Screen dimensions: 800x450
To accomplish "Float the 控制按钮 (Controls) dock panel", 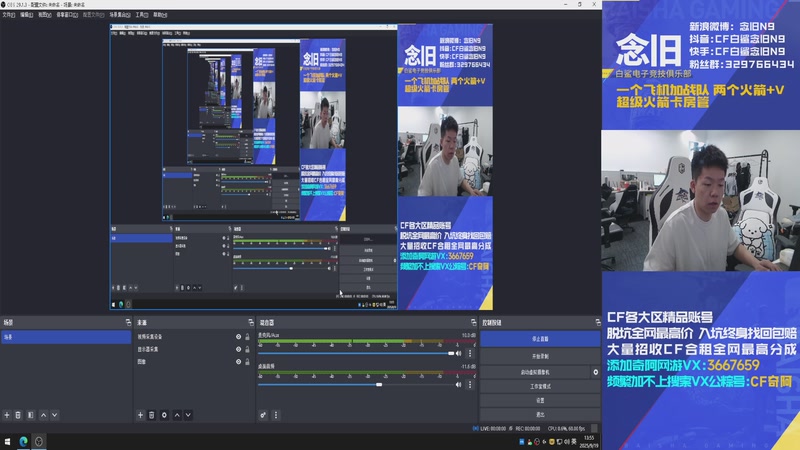I will pos(597,322).
